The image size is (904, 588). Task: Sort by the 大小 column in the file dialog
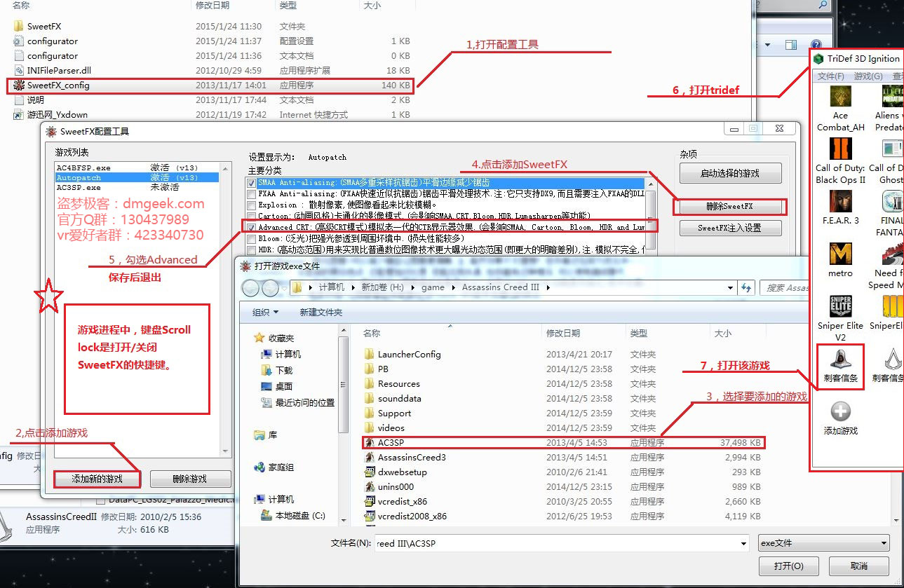(722, 333)
